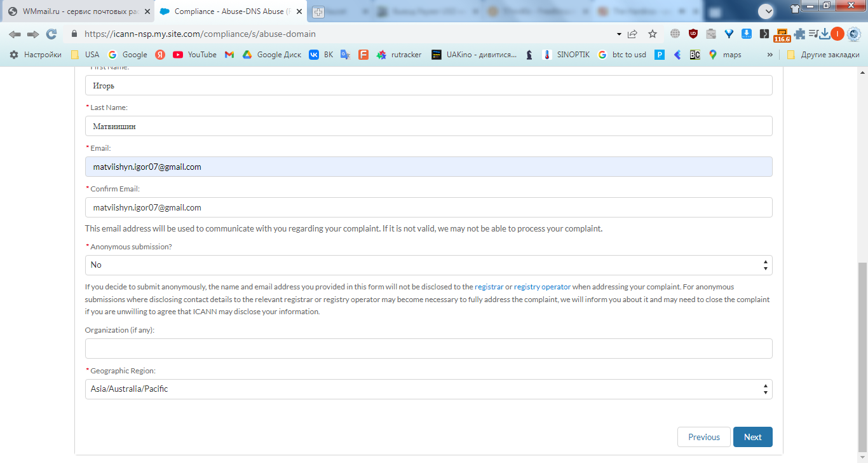Click the Confirm Email input field

coord(429,207)
